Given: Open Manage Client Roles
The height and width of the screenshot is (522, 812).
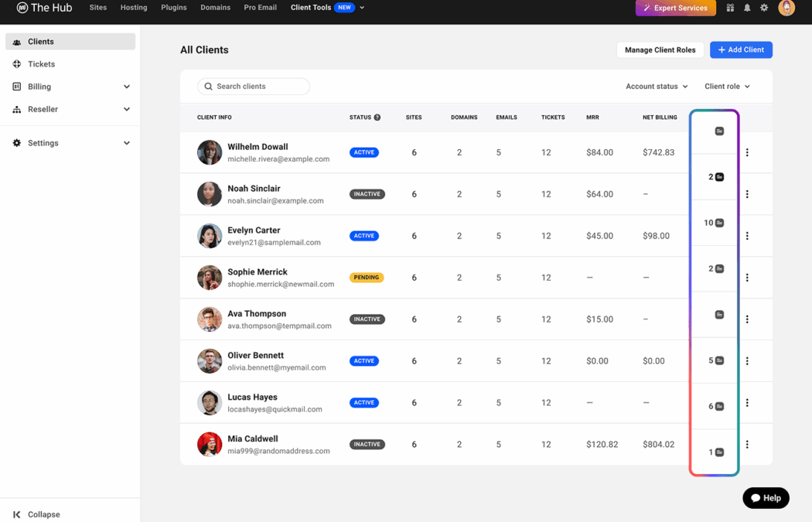Looking at the screenshot, I should click(x=660, y=49).
